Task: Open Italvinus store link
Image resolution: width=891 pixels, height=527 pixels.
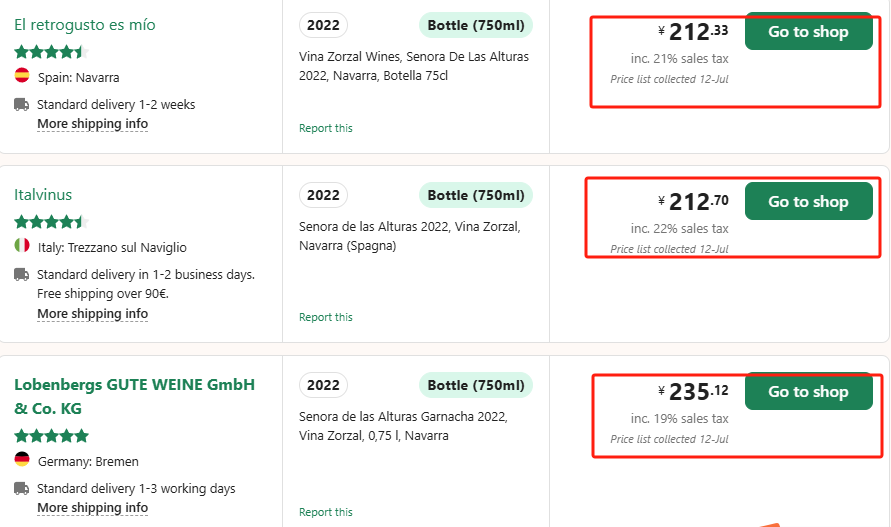Action: coord(43,194)
